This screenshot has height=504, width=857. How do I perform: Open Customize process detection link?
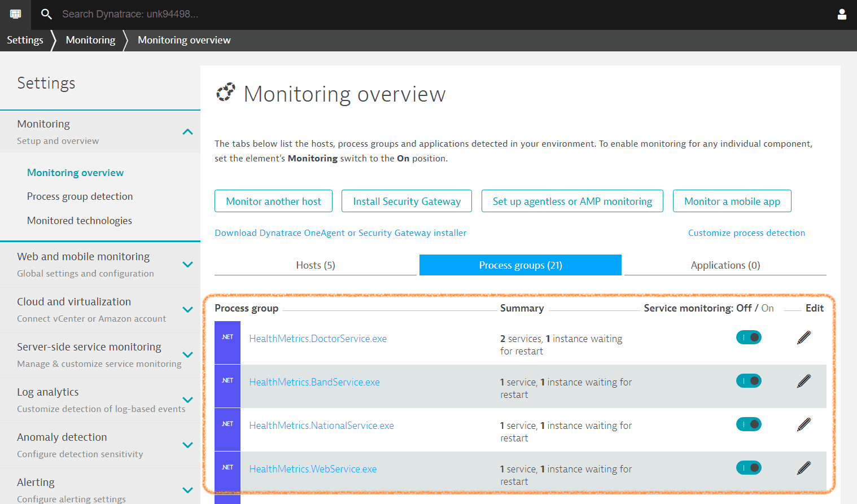[746, 233]
